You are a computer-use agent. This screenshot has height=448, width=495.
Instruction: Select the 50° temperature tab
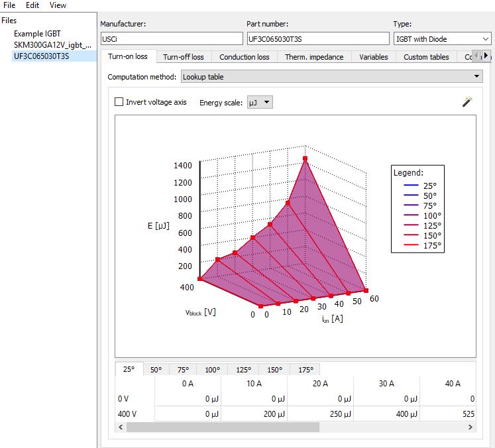point(156,370)
